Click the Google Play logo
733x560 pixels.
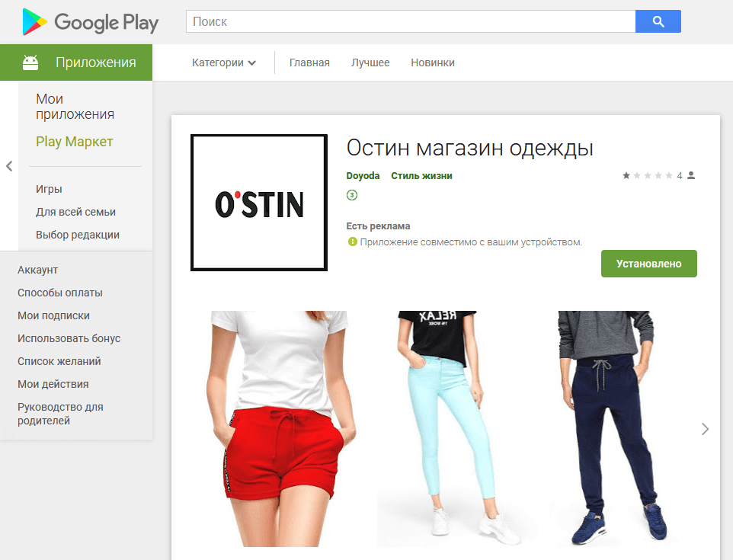pos(90,22)
